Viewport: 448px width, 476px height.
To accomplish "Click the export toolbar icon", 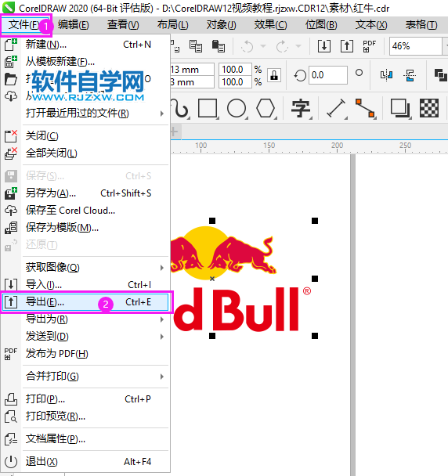I will [x=347, y=46].
